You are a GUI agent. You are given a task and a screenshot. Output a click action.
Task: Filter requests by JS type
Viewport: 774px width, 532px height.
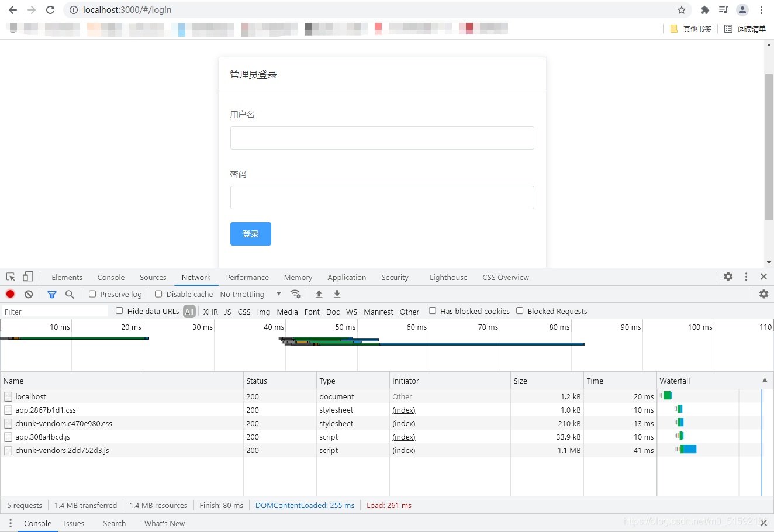[x=228, y=312]
